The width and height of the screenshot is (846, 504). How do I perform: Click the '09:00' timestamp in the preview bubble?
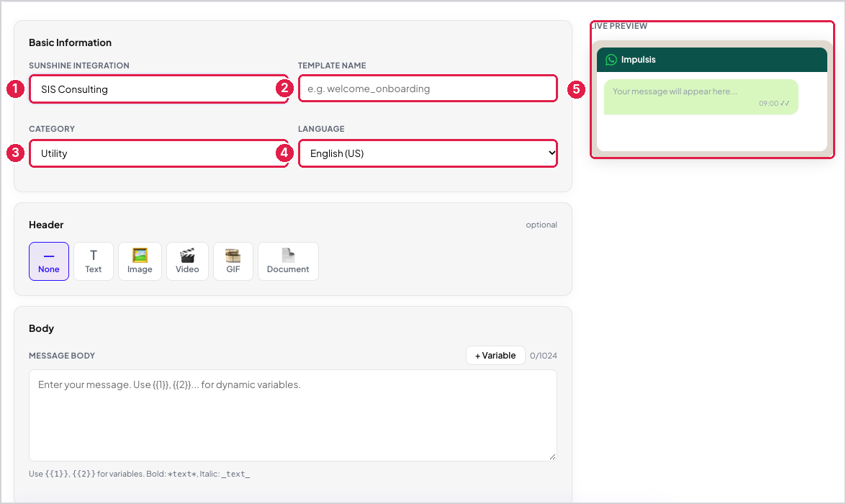click(768, 104)
